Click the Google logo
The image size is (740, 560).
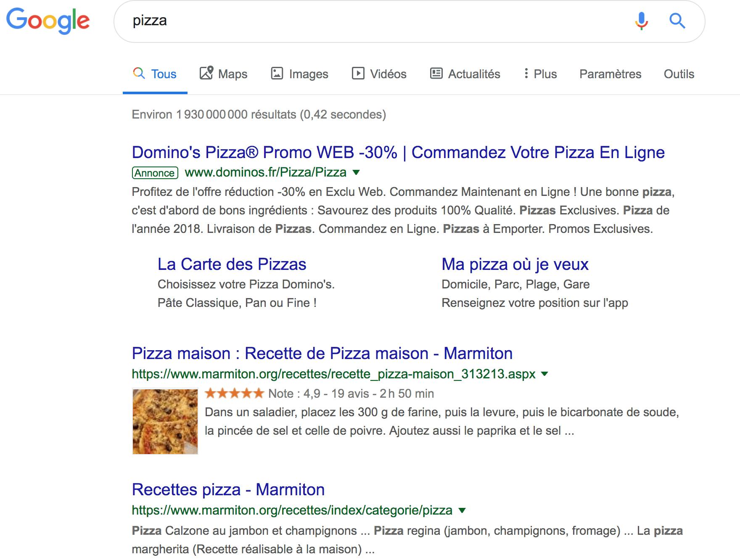click(x=48, y=21)
